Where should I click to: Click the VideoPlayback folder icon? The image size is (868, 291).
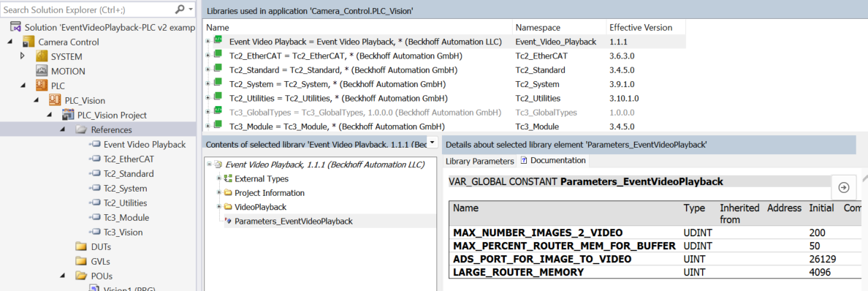click(x=227, y=208)
